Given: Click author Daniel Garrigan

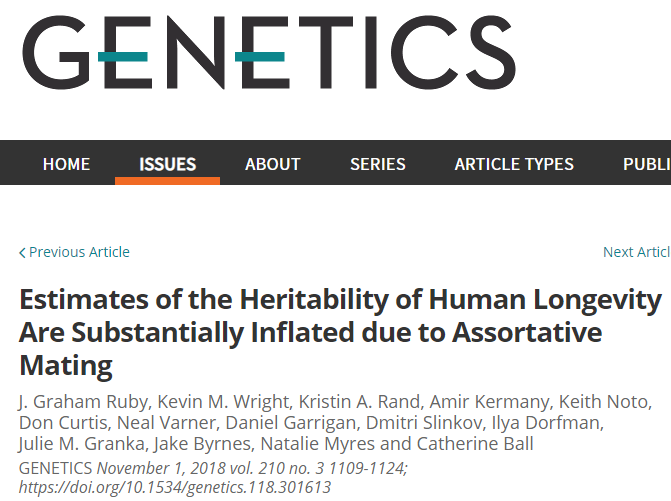Looking at the screenshot, I should [291, 423].
